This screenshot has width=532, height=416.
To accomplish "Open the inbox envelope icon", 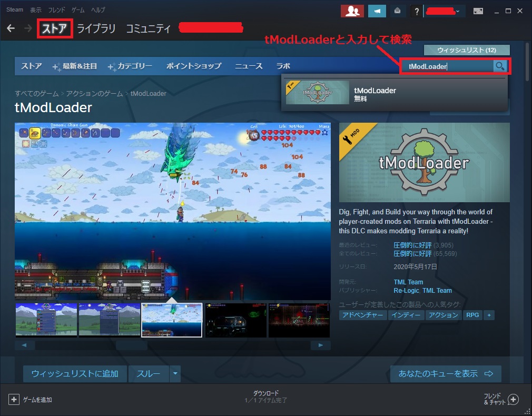I will point(397,11).
